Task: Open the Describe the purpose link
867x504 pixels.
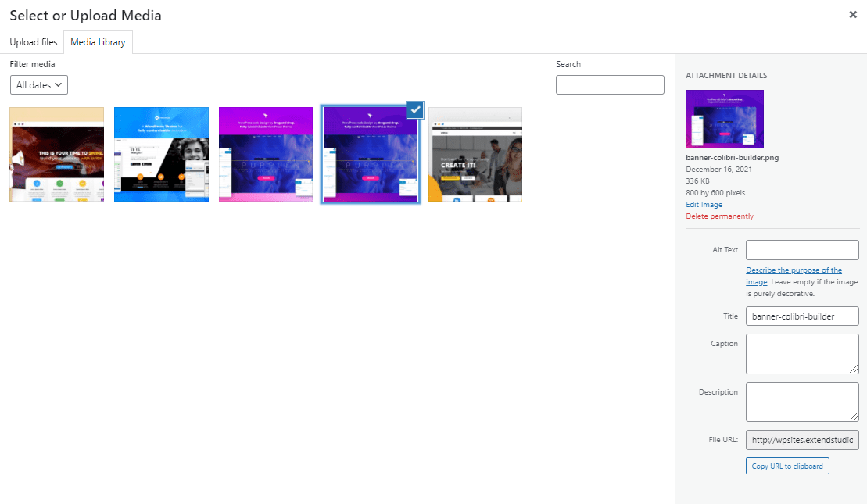Action: click(794, 270)
